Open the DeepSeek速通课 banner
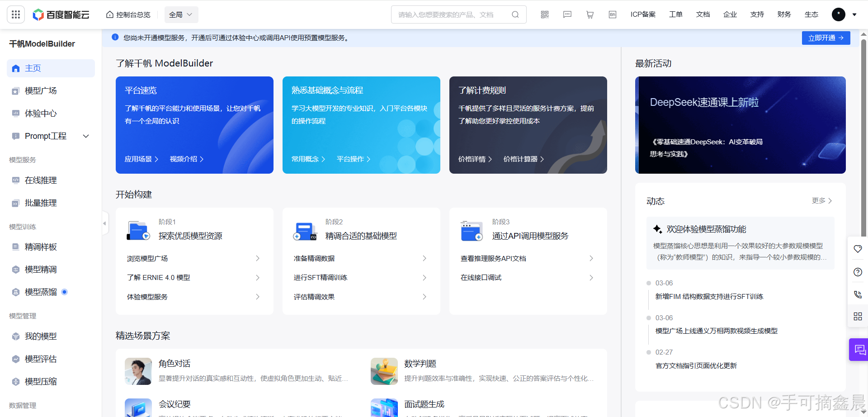 741,125
